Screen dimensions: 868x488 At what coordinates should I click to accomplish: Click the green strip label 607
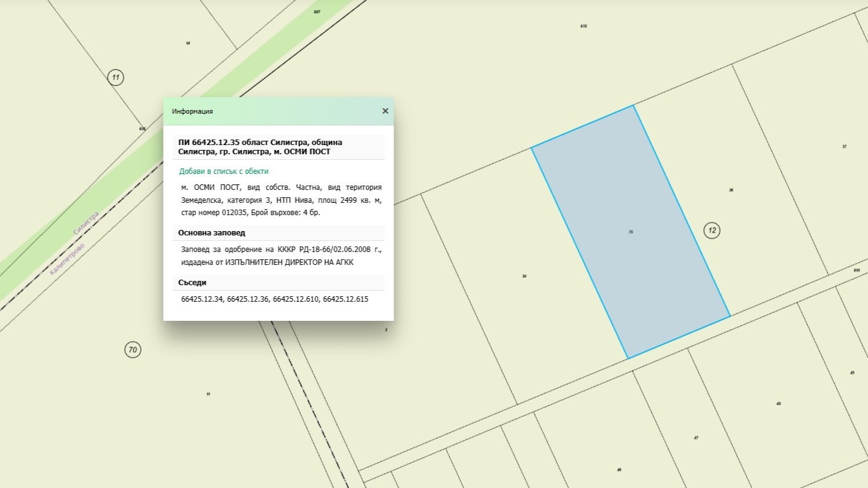pyautogui.click(x=317, y=12)
